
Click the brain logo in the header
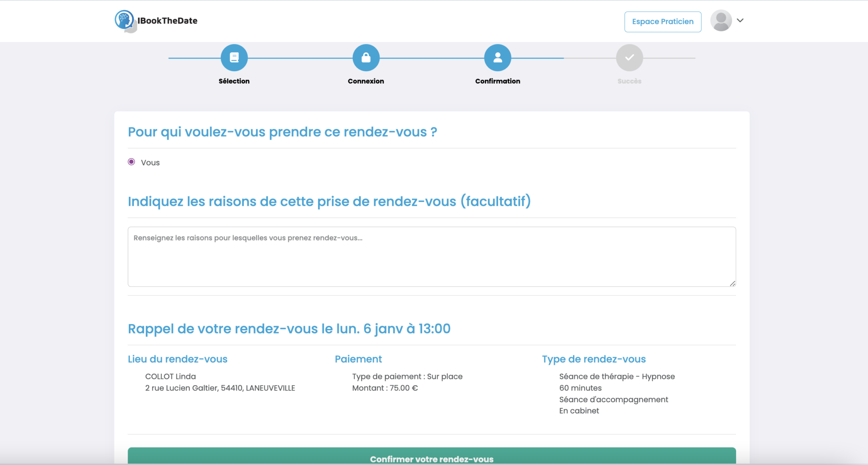125,20
